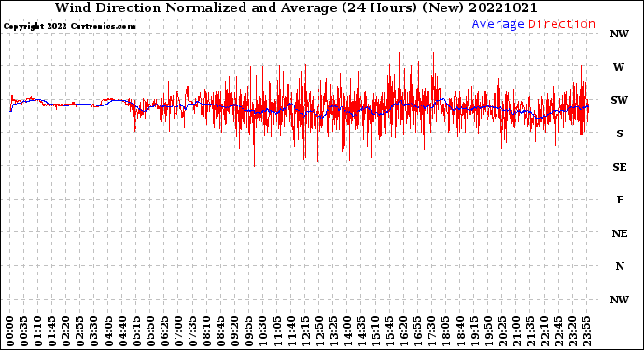Click the 14:00 time axis label

click(347, 331)
